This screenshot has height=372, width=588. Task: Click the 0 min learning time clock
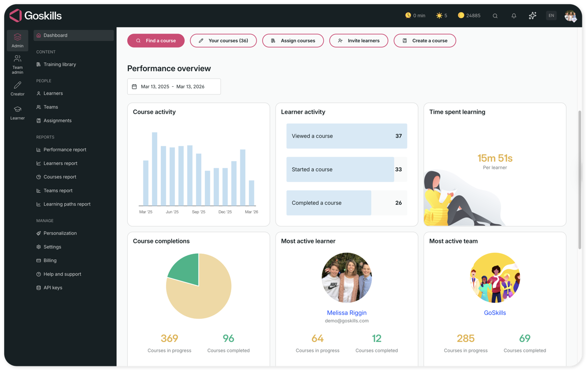415,16
